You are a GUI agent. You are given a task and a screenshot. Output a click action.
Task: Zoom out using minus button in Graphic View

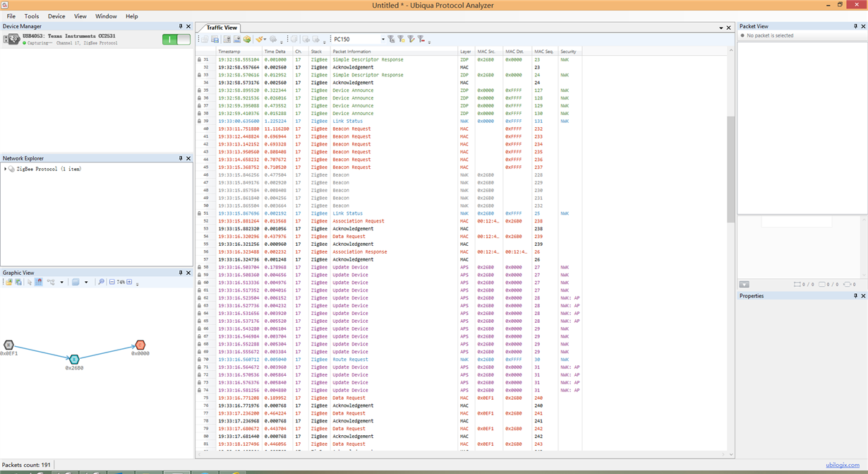[x=111, y=282]
